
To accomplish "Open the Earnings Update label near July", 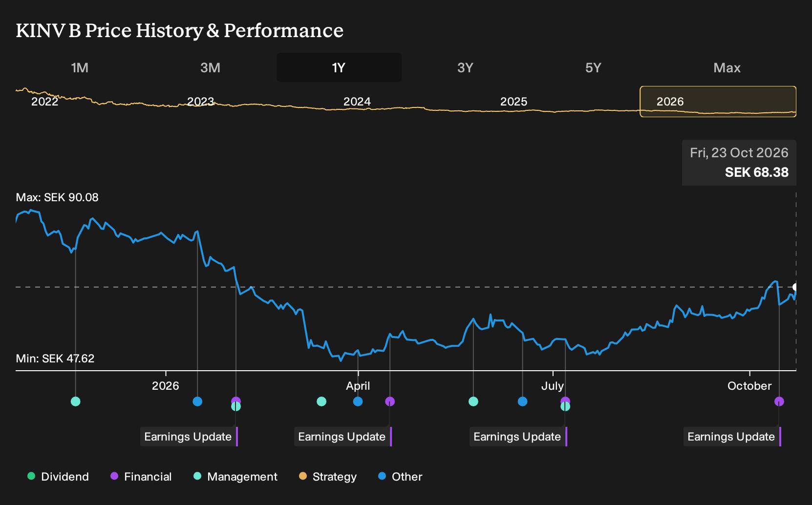I will click(518, 437).
